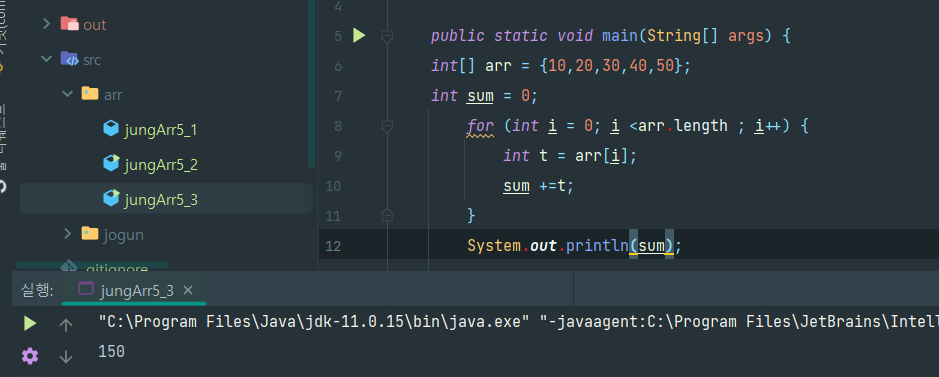Open jungArr5_2 class file
This screenshot has height=377, width=939.
[x=160, y=165]
